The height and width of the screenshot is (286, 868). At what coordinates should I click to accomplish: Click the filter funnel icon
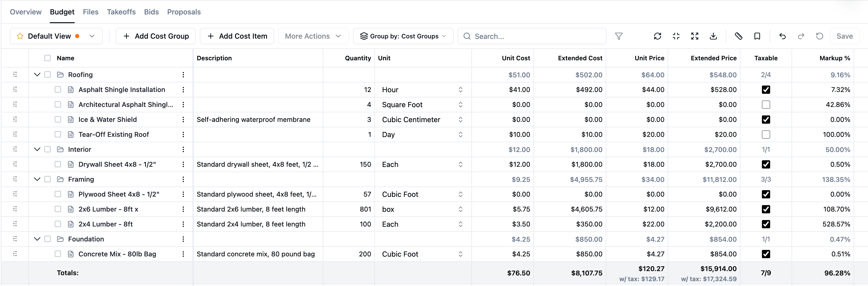(619, 36)
